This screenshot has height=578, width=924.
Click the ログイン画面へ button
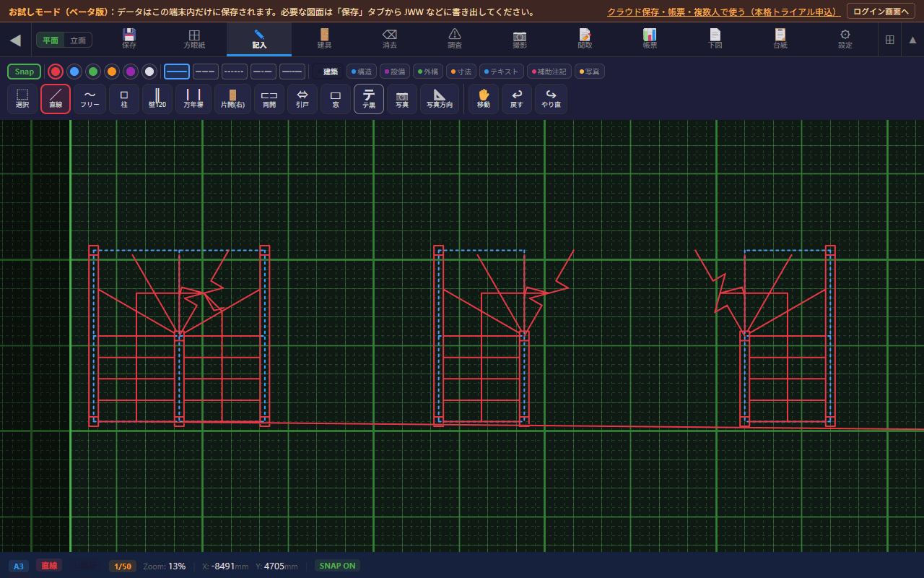(881, 12)
